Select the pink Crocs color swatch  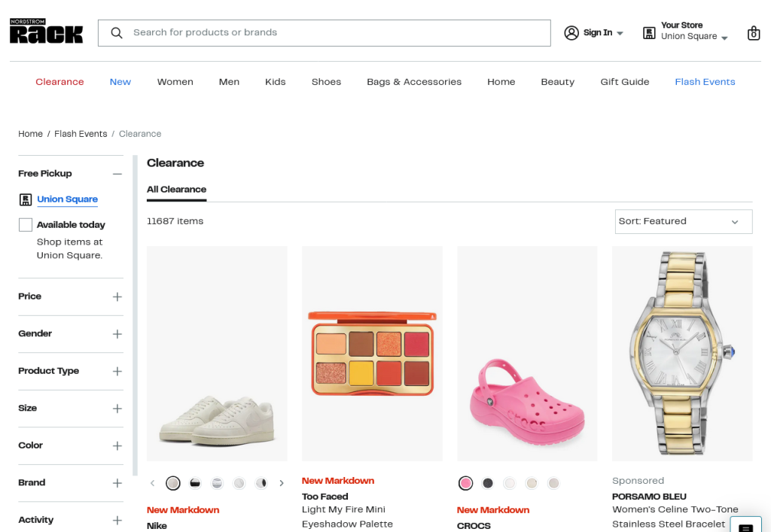point(465,483)
